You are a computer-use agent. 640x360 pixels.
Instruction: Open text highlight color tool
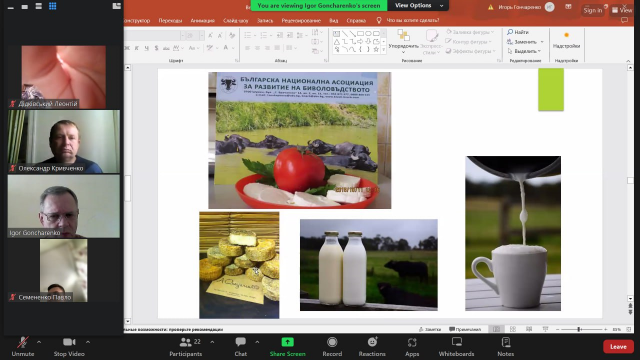coord(210,48)
